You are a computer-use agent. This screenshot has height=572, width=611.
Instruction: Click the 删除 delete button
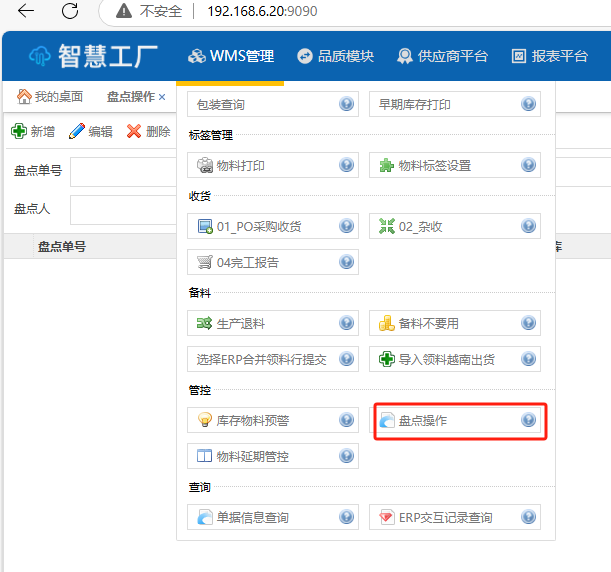(148, 132)
